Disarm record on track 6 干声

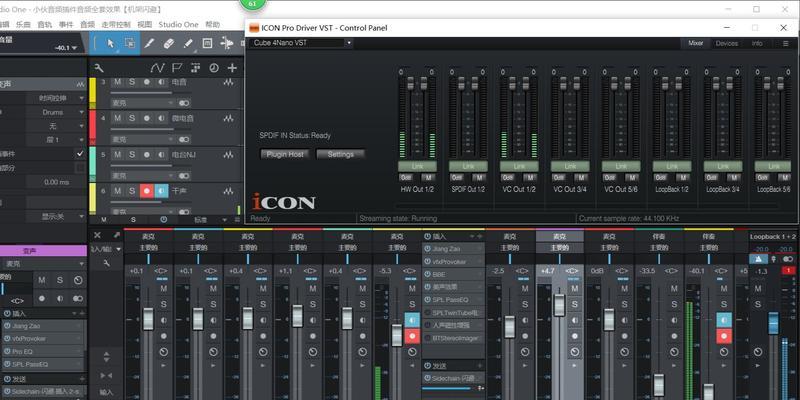click(147, 191)
